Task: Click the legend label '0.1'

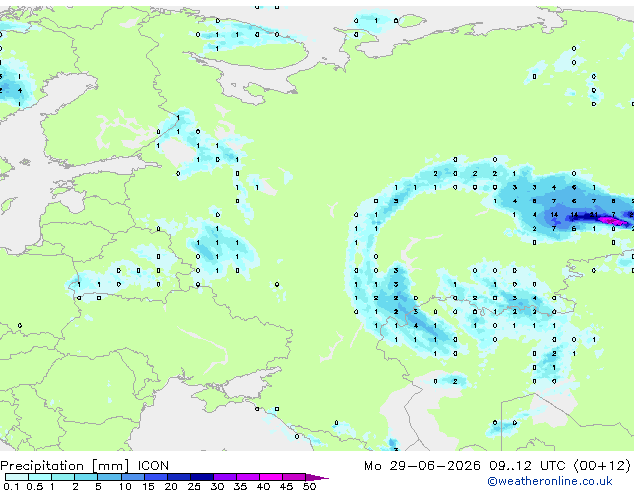Action: (11, 486)
